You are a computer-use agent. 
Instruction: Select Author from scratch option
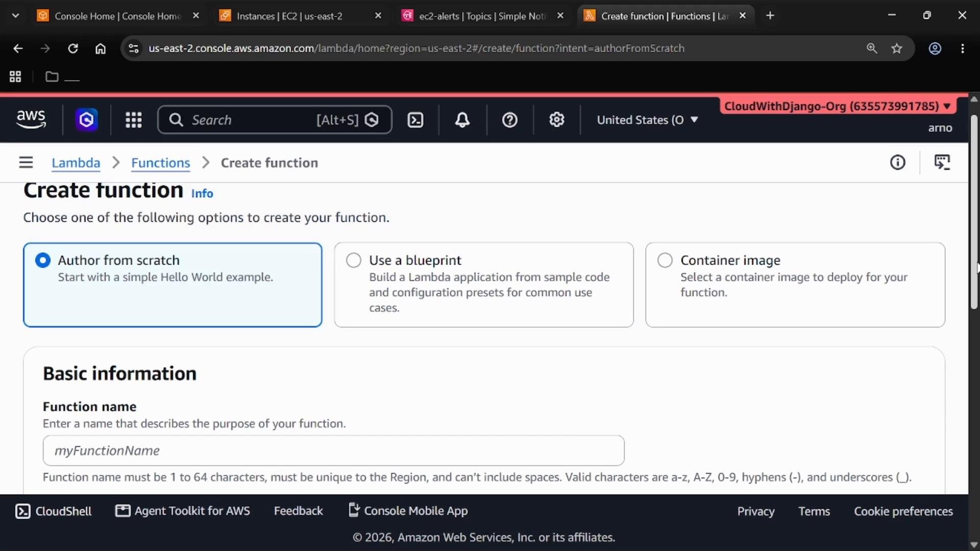tap(173, 285)
